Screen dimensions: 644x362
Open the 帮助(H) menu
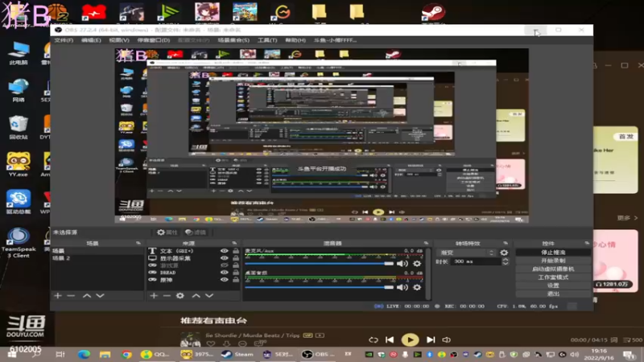[x=295, y=40]
